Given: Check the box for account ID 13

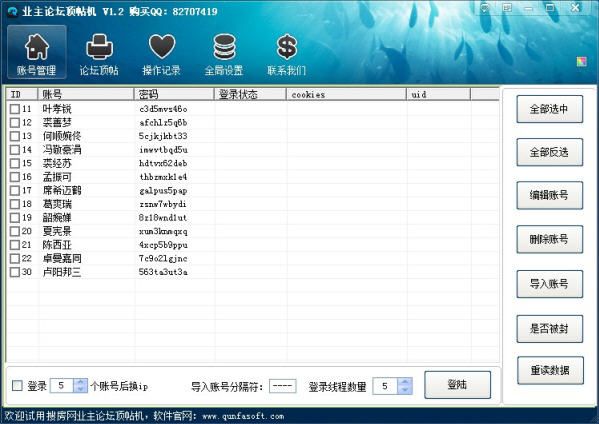Looking at the screenshot, I should pyautogui.click(x=15, y=136).
